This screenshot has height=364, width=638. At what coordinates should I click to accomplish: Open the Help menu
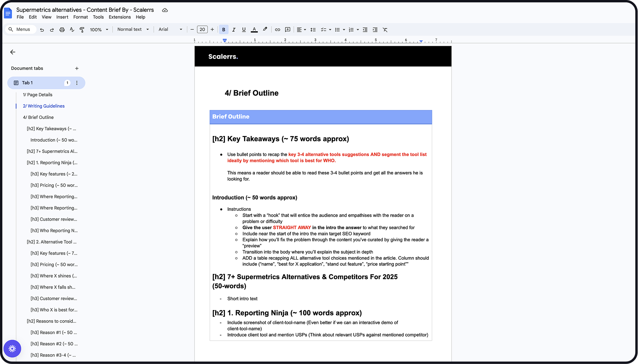(x=140, y=17)
